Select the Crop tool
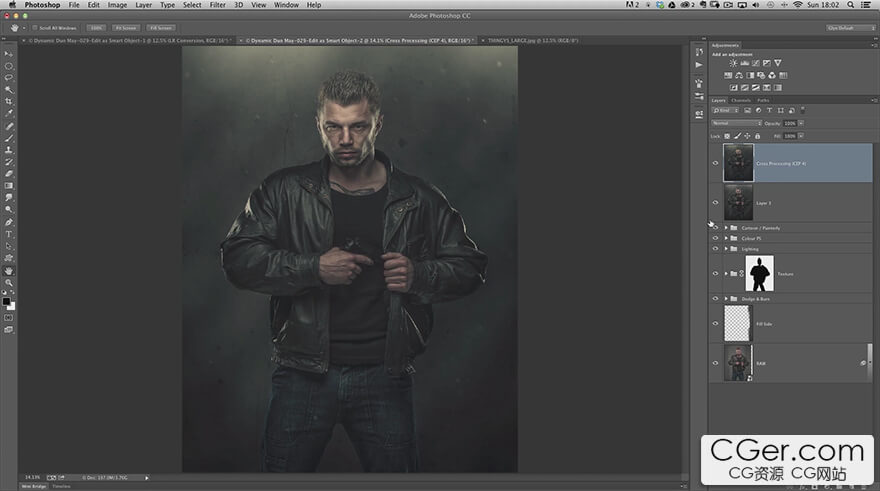The width and height of the screenshot is (880, 491). (x=8, y=102)
